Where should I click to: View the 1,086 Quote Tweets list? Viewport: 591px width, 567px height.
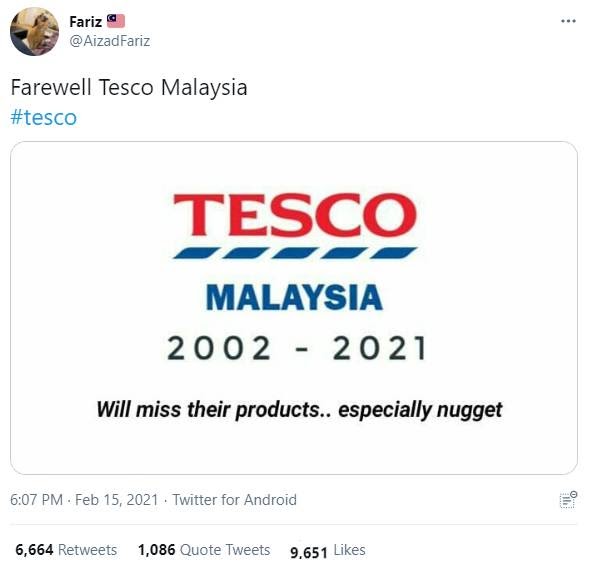click(x=204, y=550)
